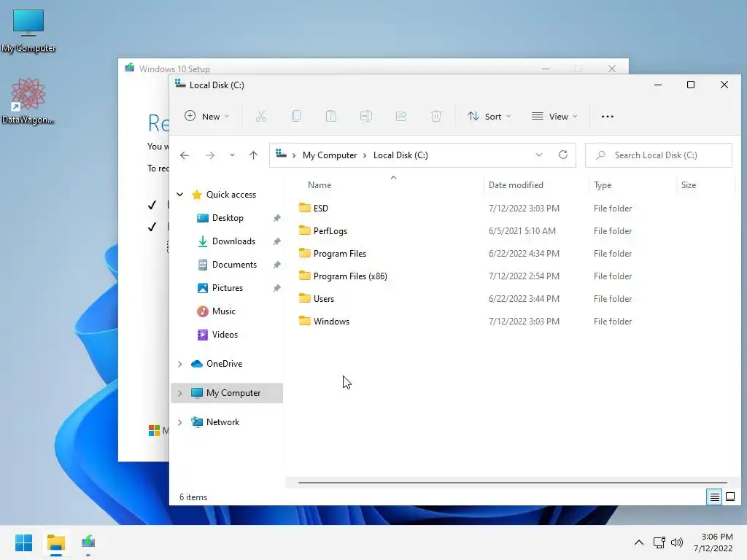This screenshot has width=747, height=560.
Task: Select Desktop in Quick access
Action: pos(228,217)
